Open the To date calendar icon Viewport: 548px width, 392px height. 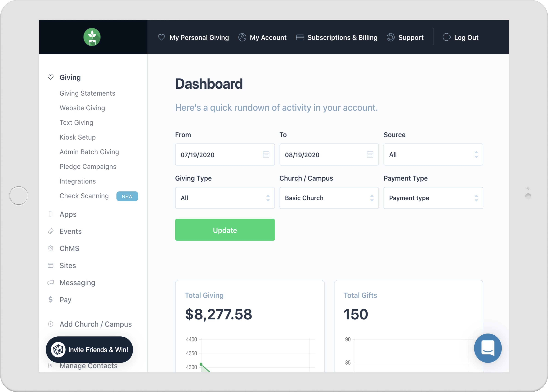(370, 155)
